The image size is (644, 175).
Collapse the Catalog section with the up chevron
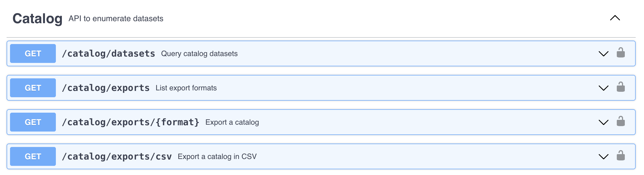point(615,18)
